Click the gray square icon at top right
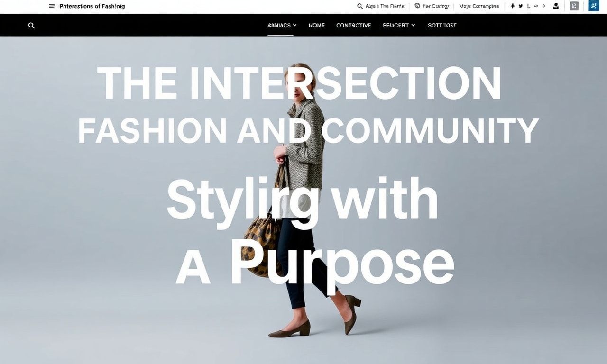The height and width of the screenshot is (364, 607). [574, 6]
